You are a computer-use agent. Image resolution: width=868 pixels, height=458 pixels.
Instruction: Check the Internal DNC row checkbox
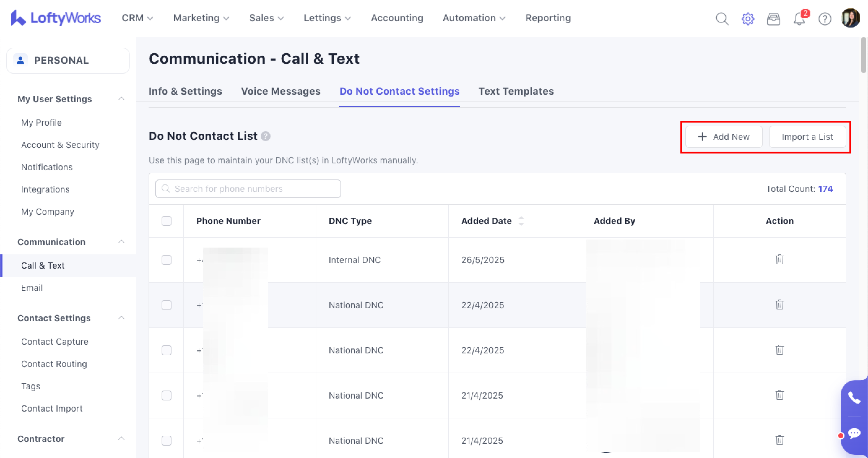coord(167,260)
